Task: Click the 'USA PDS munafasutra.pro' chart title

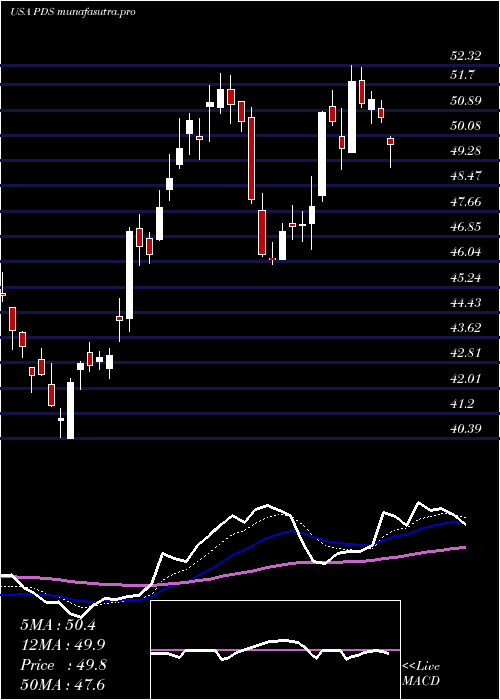Action: pos(73,12)
